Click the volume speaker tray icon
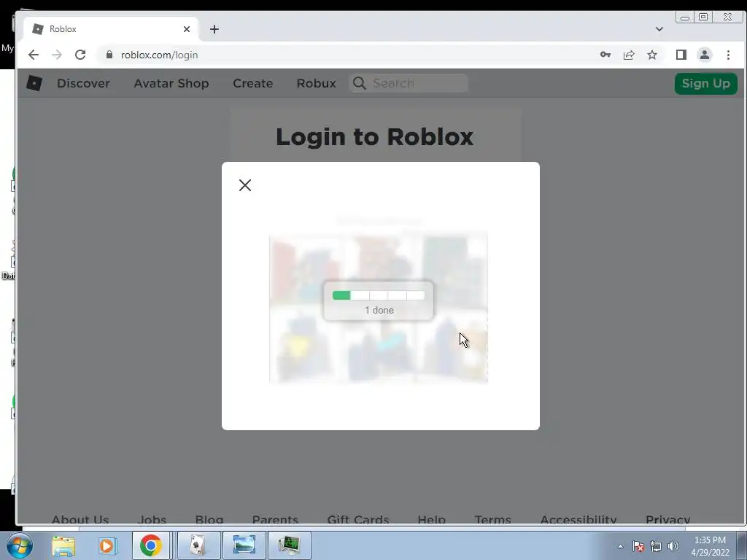Image resolution: width=747 pixels, height=560 pixels. click(x=673, y=546)
